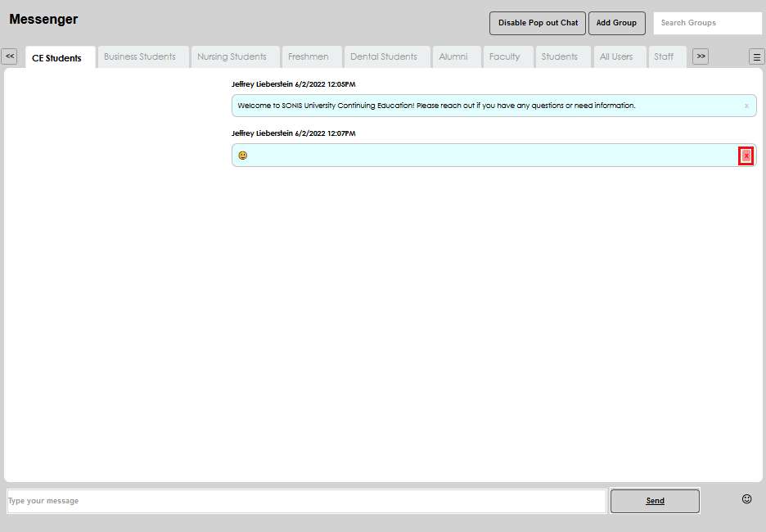Switch to the Staff chat group
This screenshot has width=766, height=532.
[665, 56]
